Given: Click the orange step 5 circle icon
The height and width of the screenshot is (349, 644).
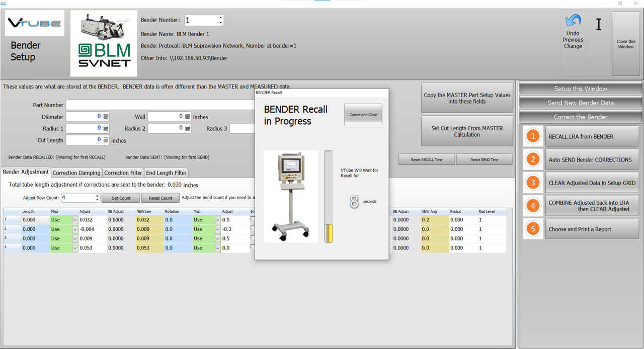Looking at the screenshot, I should [533, 229].
